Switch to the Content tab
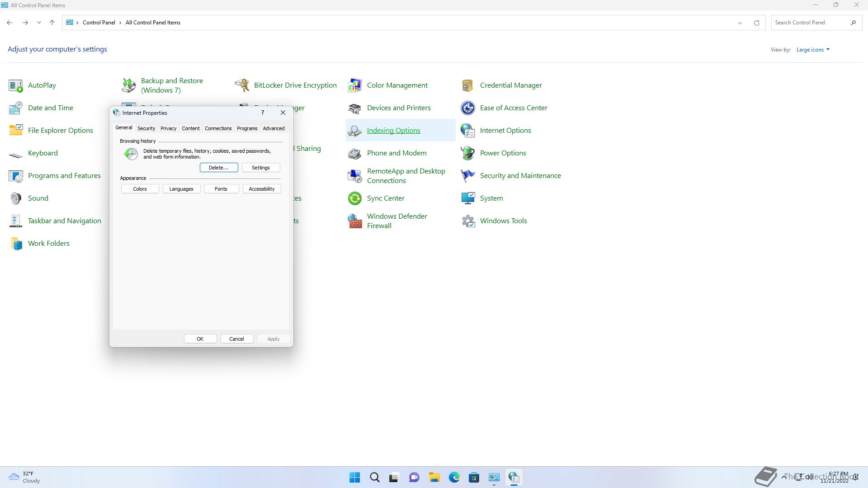The height and width of the screenshot is (488, 868). [190, 128]
